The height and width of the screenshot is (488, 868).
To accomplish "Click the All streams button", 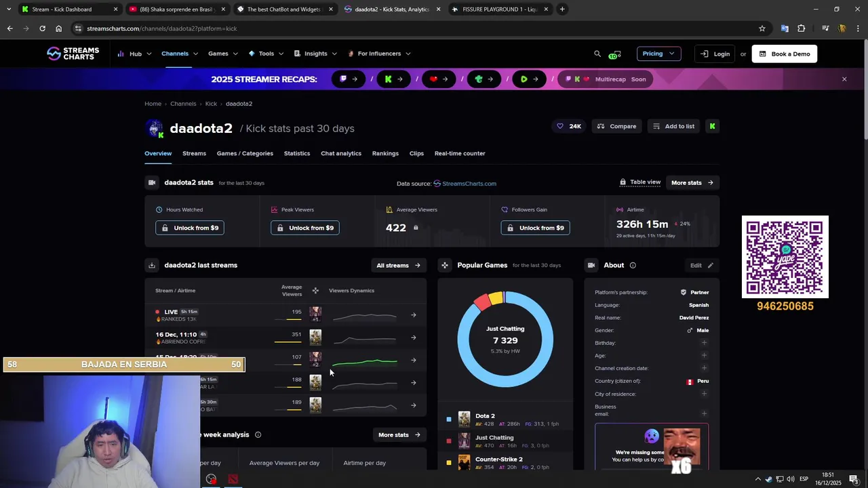I will coord(399,265).
